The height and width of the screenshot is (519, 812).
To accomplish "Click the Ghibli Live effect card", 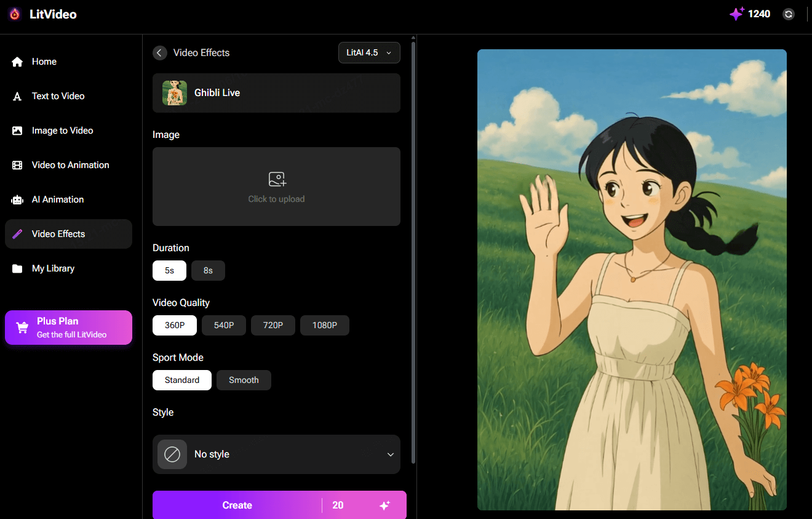I will tap(276, 93).
